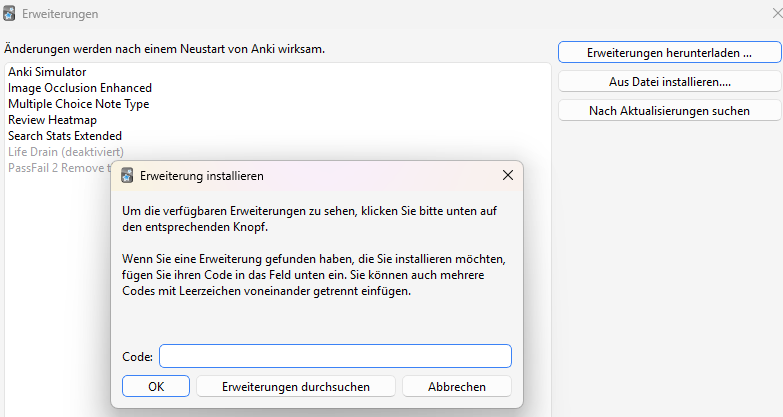
Task: Cancel the dialog with Abbrechen
Action: [x=456, y=387]
